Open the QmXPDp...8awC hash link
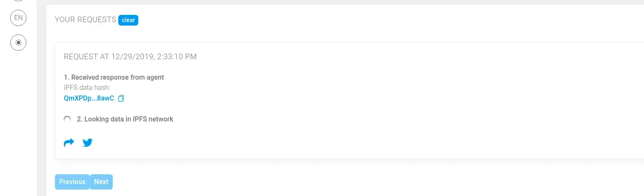 (x=89, y=98)
